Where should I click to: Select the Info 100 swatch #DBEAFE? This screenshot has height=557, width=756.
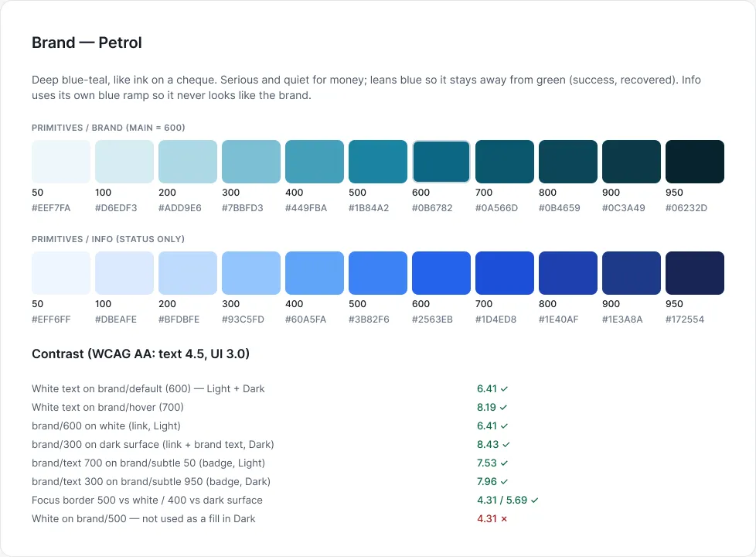pyautogui.click(x=124, y=273)
